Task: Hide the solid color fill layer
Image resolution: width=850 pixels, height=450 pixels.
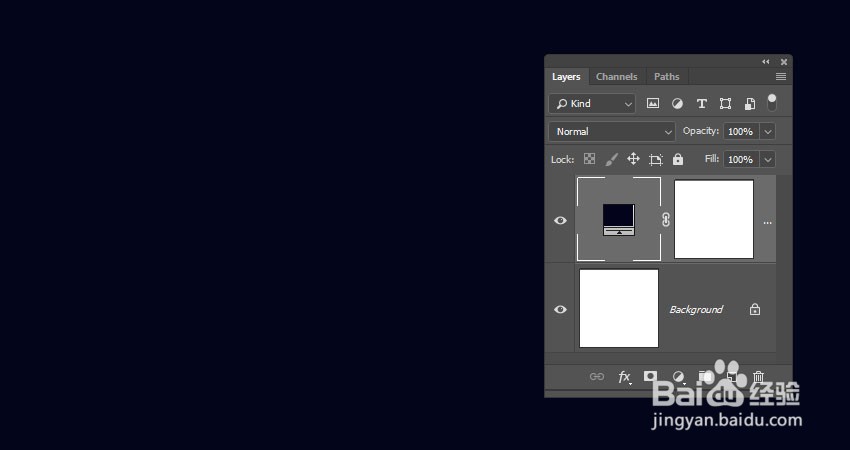Action: pos(560,220)
